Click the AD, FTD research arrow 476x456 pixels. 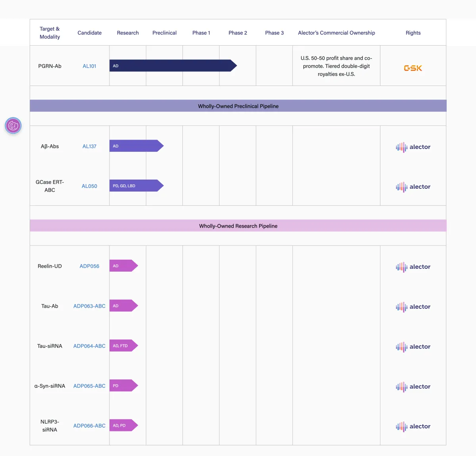(x=123, y=346)
